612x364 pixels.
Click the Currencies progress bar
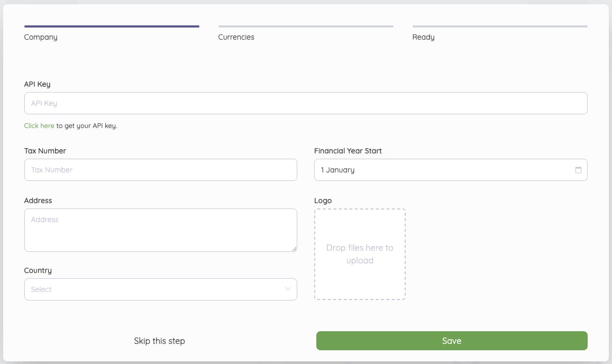pos(306,26)
